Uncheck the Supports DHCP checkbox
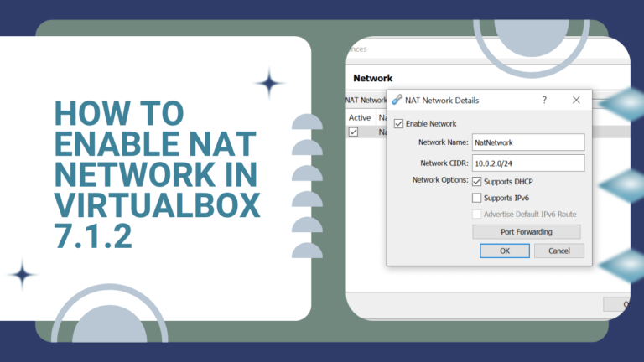This screenshot has width=644, height=362. click(476, 181)
